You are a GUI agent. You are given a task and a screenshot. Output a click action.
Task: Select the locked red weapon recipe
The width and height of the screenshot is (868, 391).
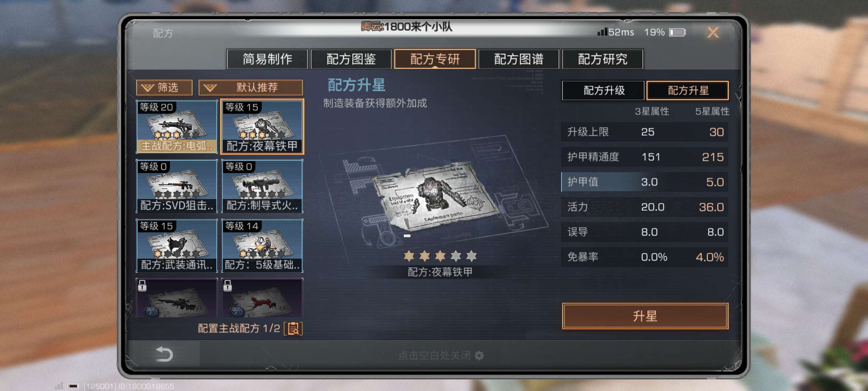(262, 298)
